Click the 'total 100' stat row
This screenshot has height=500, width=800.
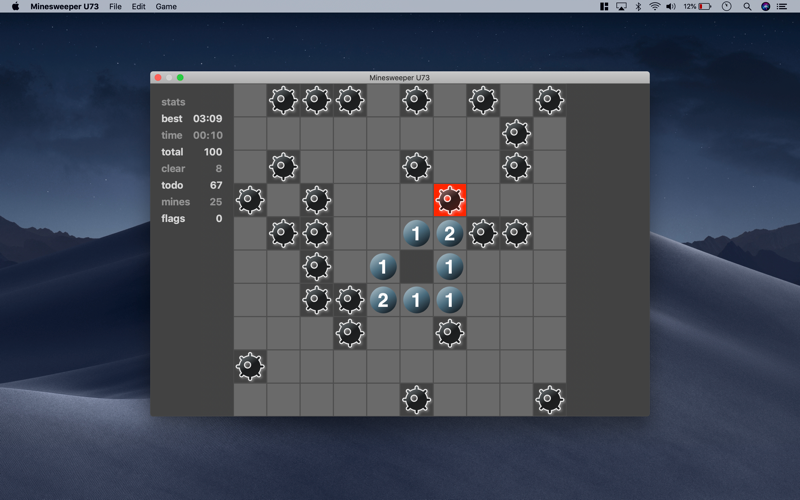pyautogui.click(x=192, y=152)
